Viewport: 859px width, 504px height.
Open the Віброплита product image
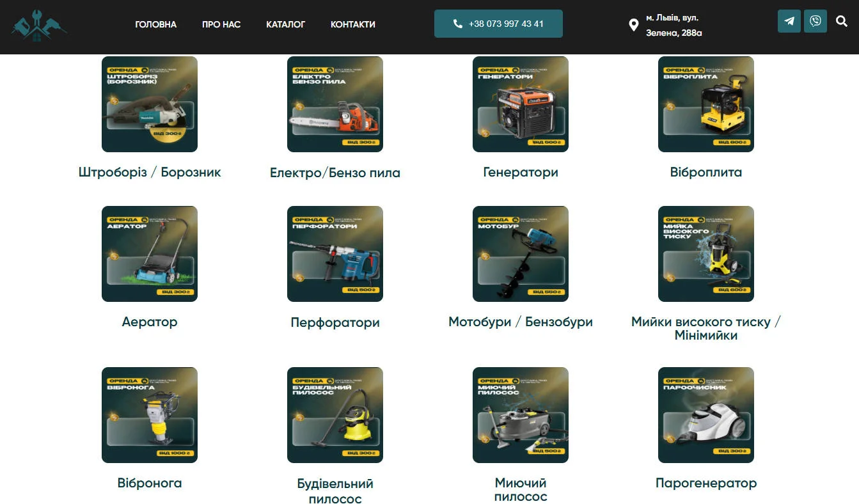coord(706,104)
